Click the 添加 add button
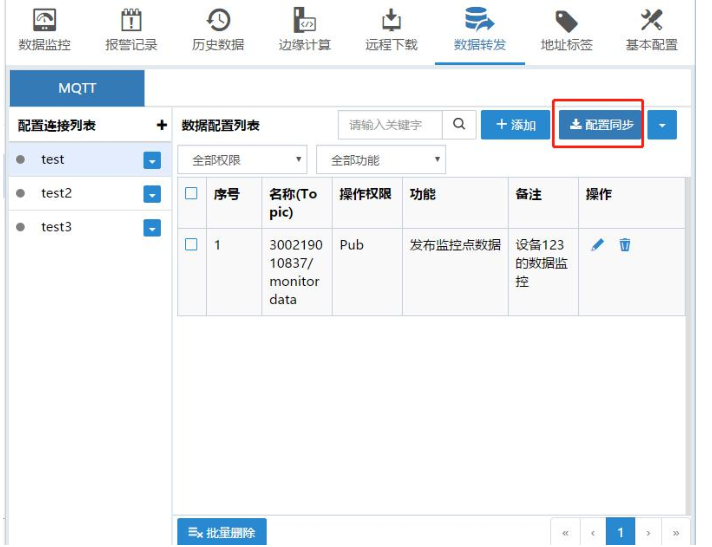This screenshot has height=547, width=712. click(x=515, y=125)
